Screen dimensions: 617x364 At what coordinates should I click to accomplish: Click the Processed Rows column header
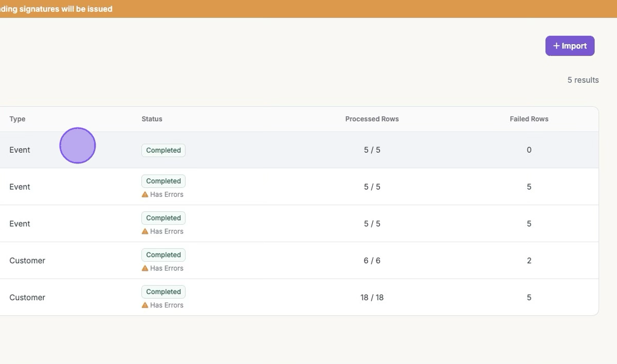372,119
